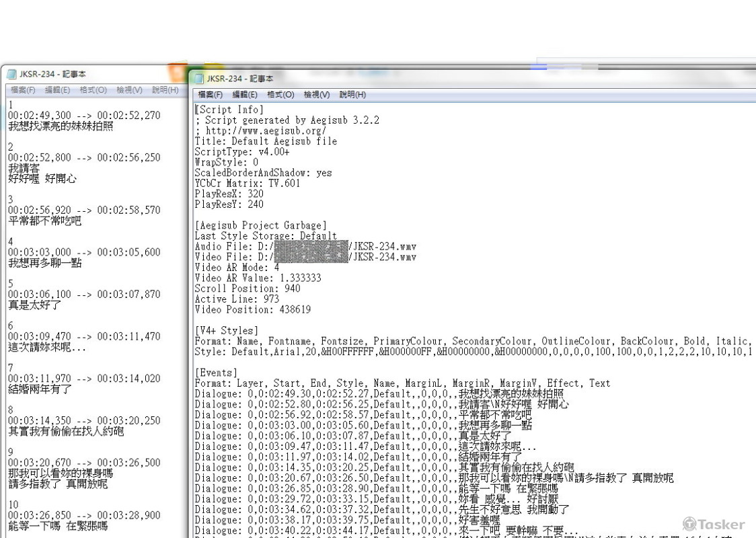The width and height of the screenshot is (756, 538).
Task: Click the Notepad icon in the background SRT window title bar
Action: (x=12, y=74)
